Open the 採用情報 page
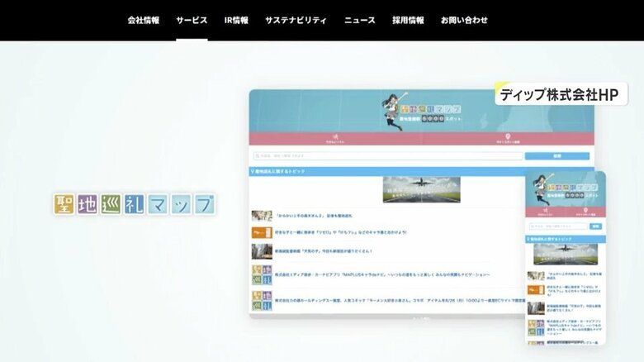Image resolution: width=644 pixels, height=362 pixels. (408, 20)
